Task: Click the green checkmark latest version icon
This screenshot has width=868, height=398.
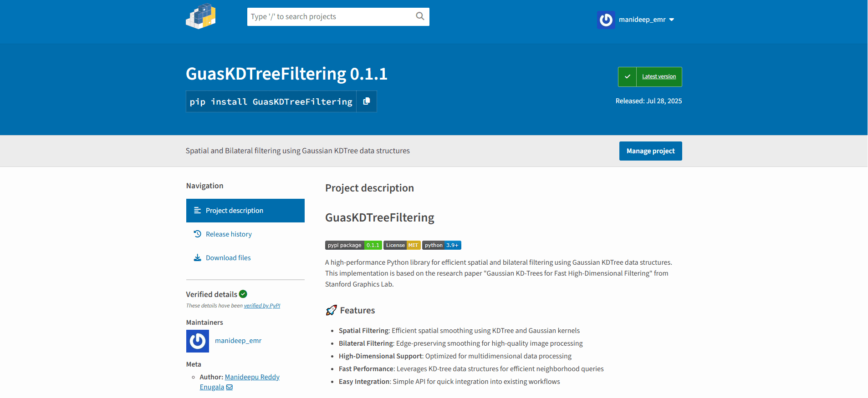Action: click(627, 76)
